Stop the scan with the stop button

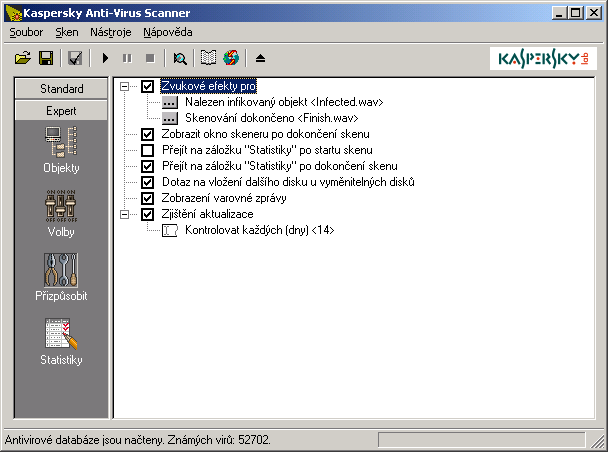pyautogui.click(x=150, y=59)
